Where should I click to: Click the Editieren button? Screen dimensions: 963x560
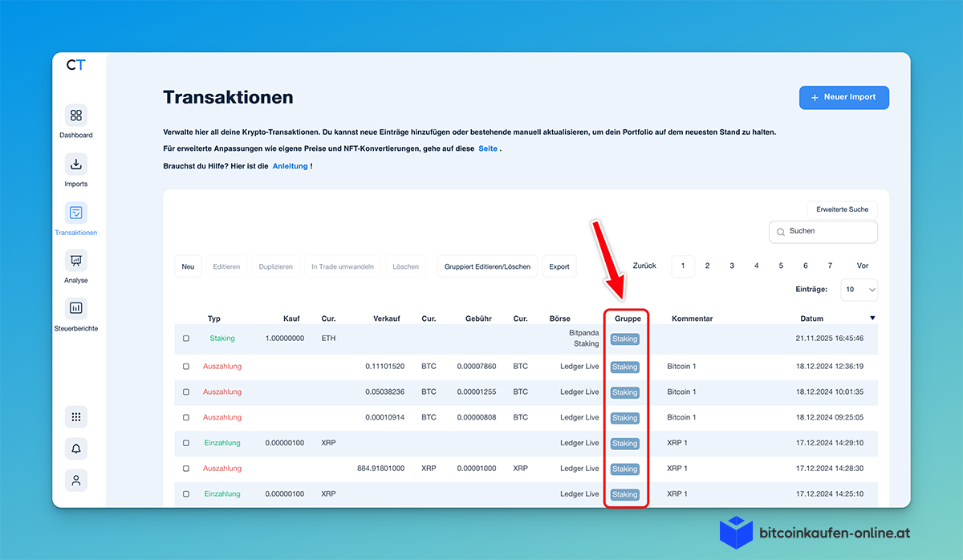[x=226, y=266]
